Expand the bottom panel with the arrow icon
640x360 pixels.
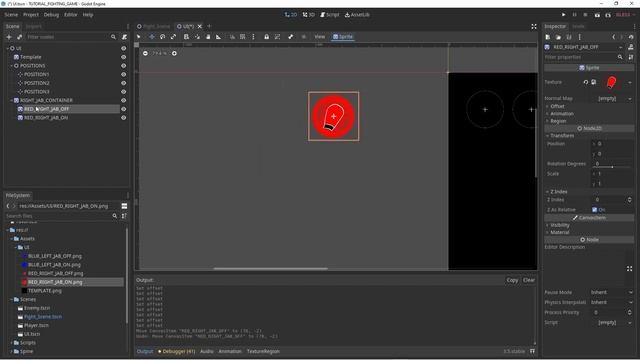coord(532,351)
